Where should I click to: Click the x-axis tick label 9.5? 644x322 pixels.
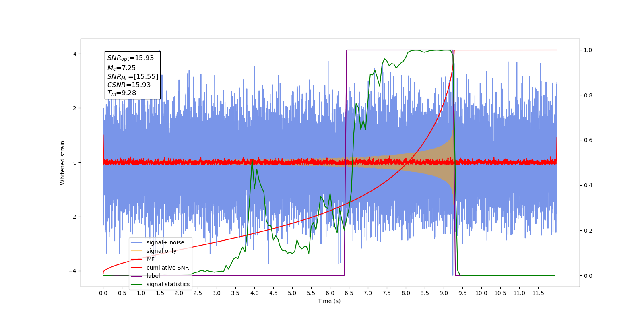pos(462,293)
